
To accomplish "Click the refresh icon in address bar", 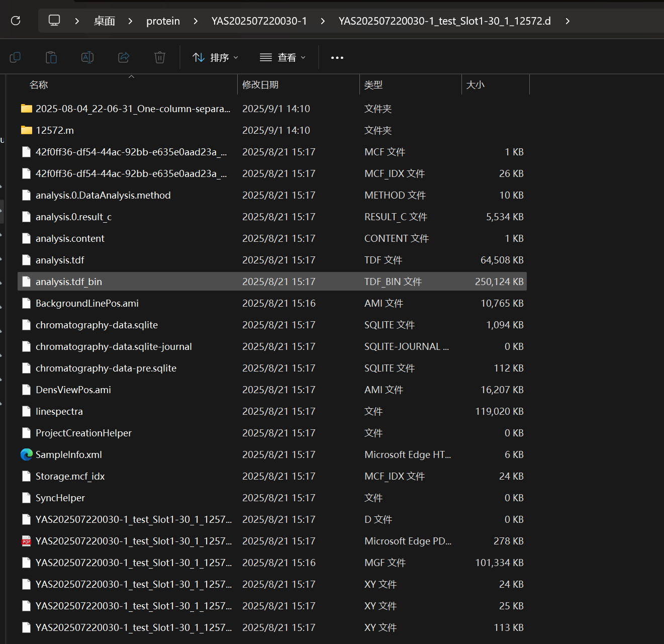I will click(x=16, y=21).
